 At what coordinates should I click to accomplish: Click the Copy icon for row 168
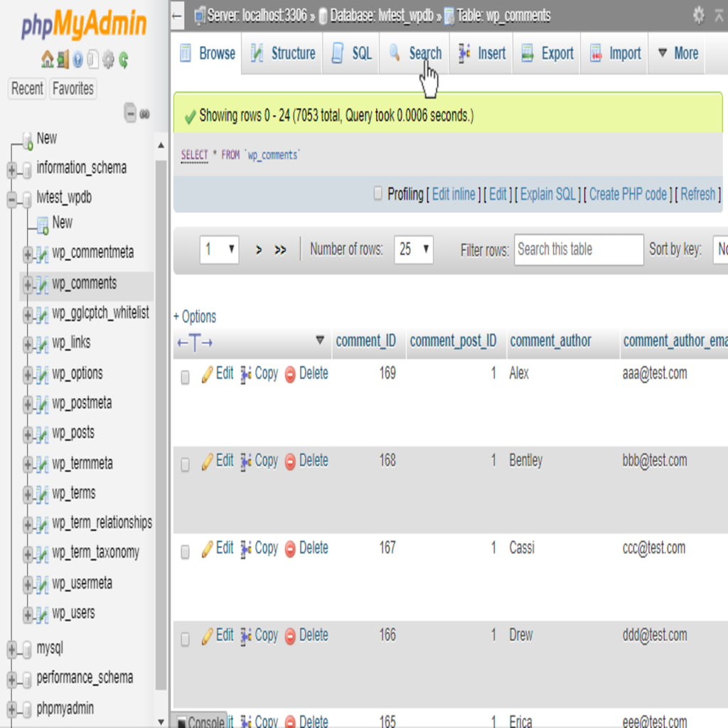[245, 461]
